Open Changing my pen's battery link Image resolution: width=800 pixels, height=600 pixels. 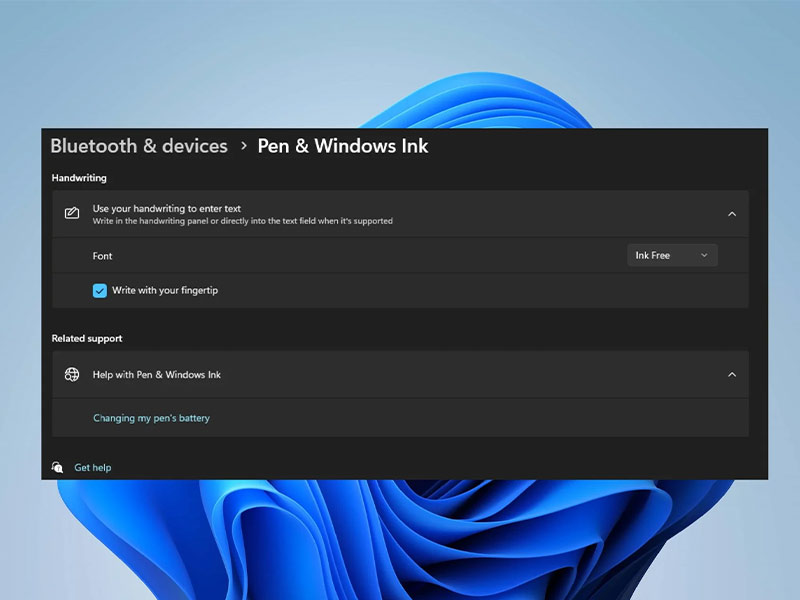(151, 418)
